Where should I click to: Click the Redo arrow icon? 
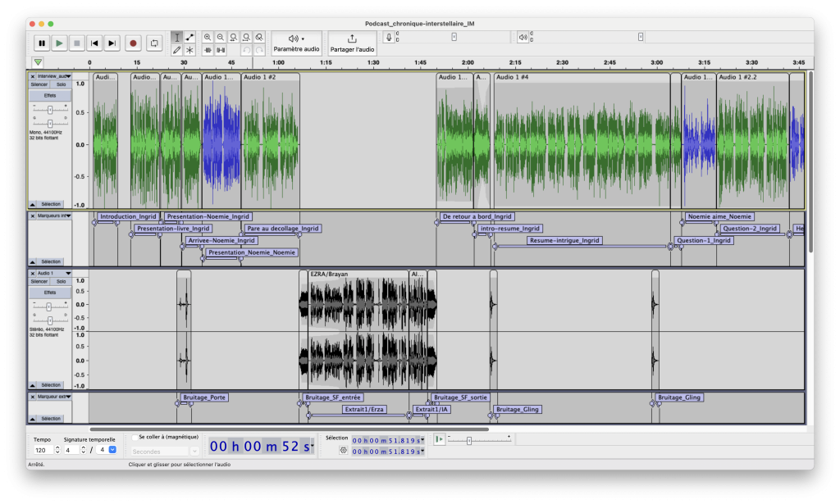point(259,50)
